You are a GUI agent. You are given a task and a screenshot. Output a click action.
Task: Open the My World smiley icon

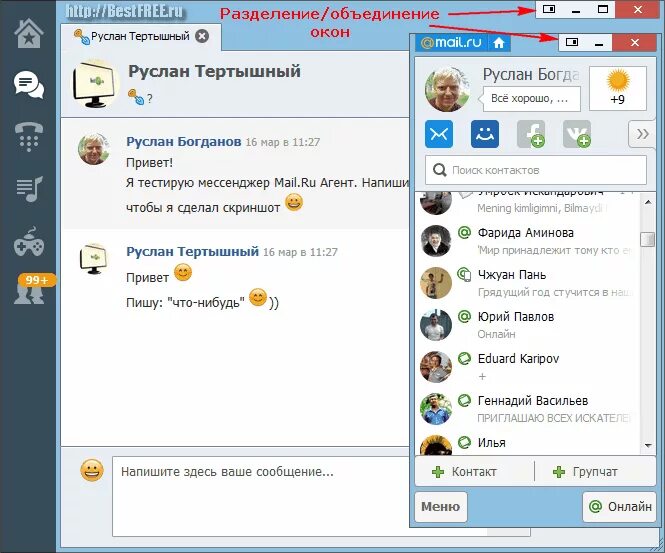click(x=485, y=134)
